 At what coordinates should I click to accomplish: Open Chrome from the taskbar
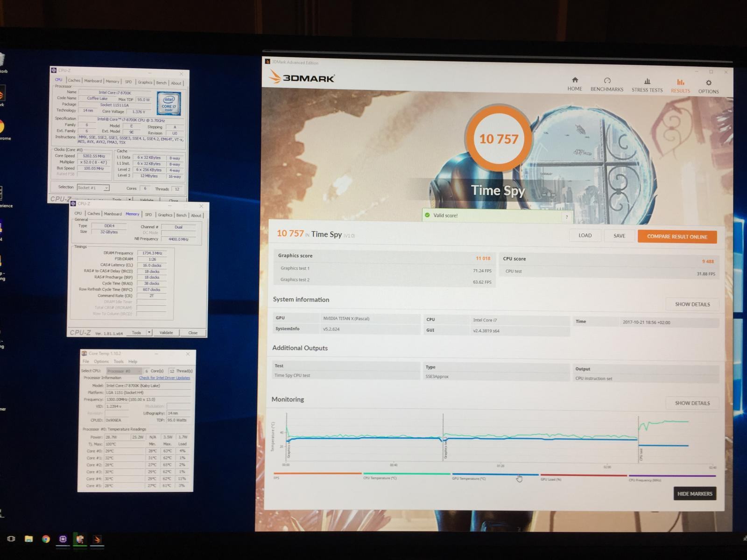click(x=46, y=539)
